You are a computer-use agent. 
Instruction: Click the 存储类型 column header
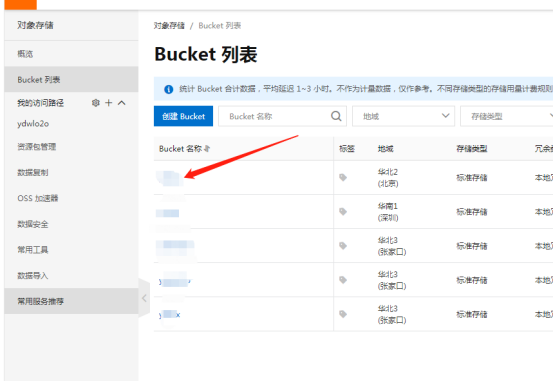[x=472, y=149]
